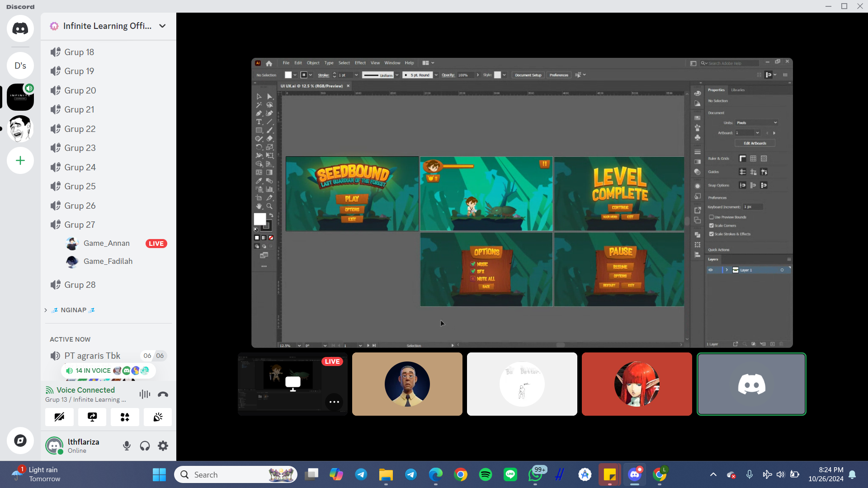The width and height of the screenshot is (868, 488).
Task: Open the Infinite Learning server dropdown menu
Action: click(162, 26)
